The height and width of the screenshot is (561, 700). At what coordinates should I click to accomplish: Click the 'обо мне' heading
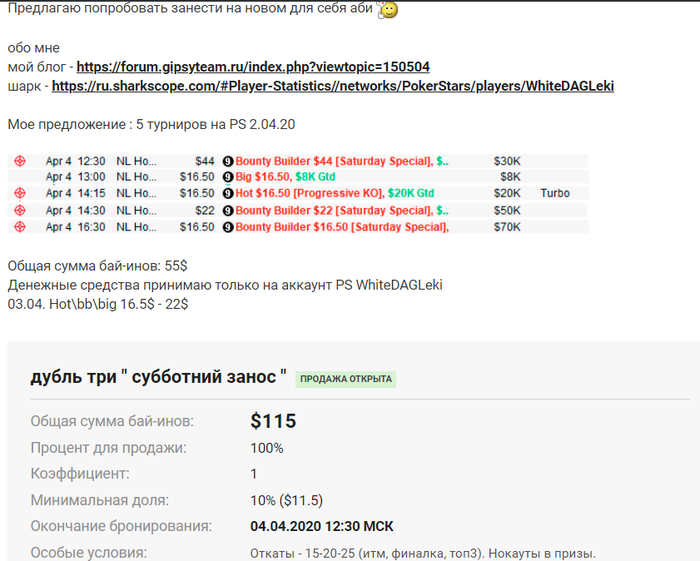coord(33,48)
